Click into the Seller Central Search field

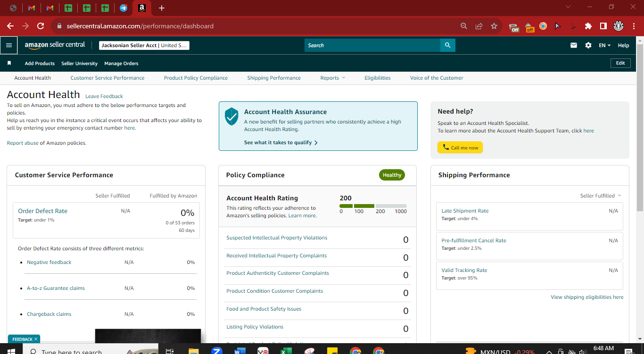(372, 45)
